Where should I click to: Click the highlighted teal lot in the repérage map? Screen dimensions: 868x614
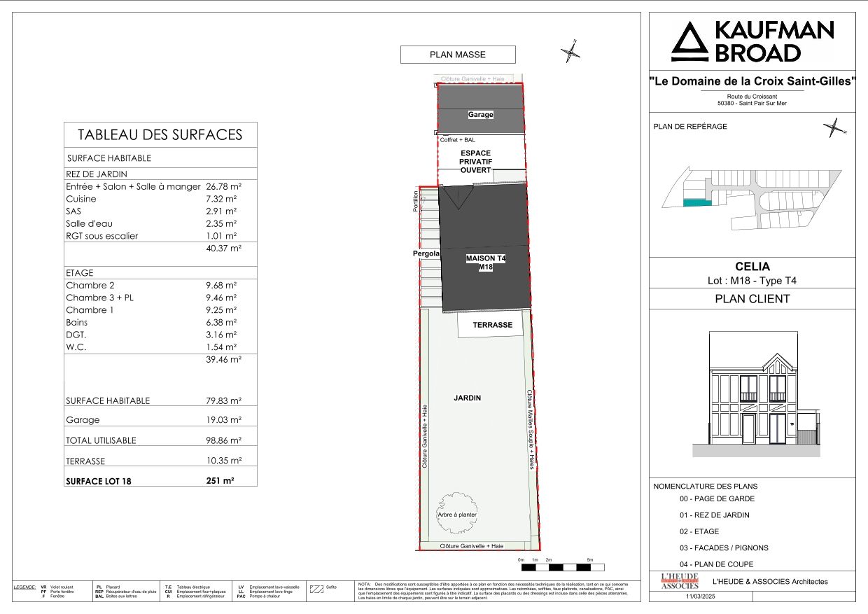698,203
